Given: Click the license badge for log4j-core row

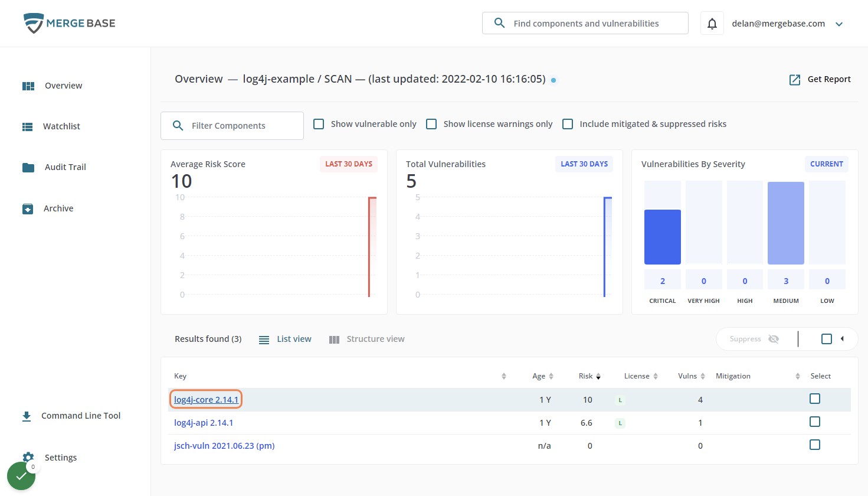Looking at the screenshot, I should [620, 400].
